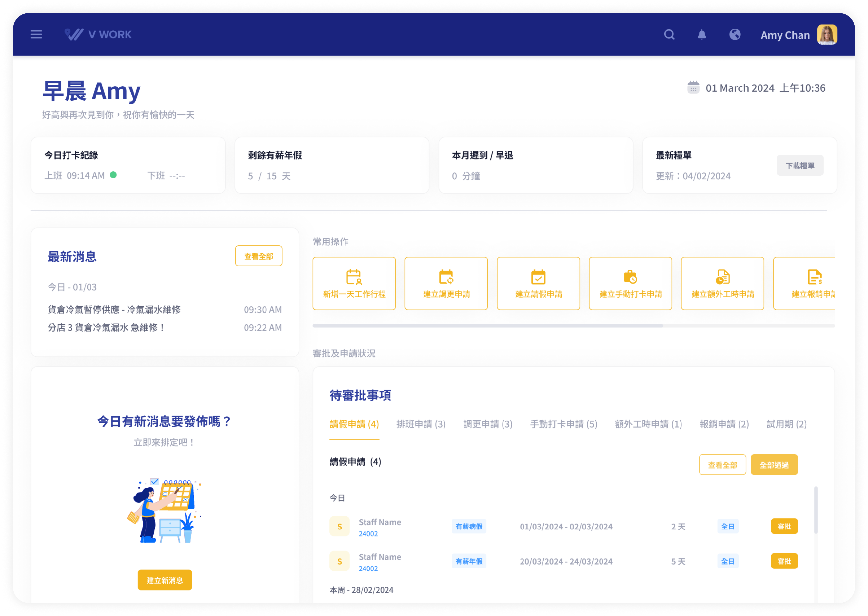Click 查看全部 in 最新消息 panel
The image size is (868, 616).
[x=258, y=256]
